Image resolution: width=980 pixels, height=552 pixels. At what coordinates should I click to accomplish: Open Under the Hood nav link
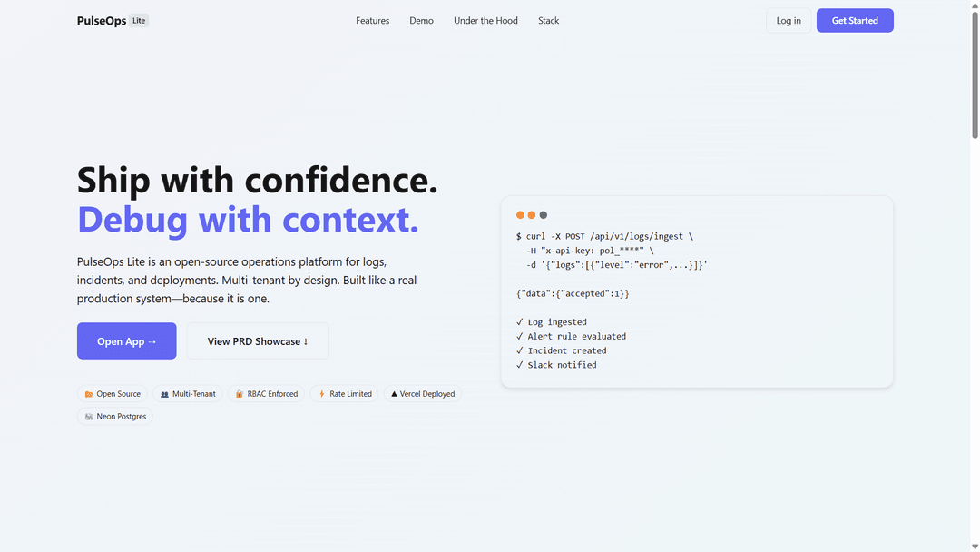tap(485, 21)
